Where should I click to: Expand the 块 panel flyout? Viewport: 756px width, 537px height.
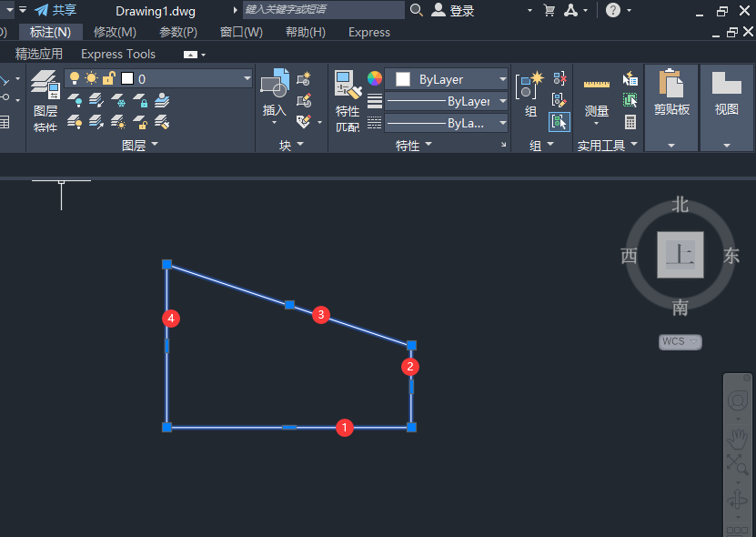(291, 145)
